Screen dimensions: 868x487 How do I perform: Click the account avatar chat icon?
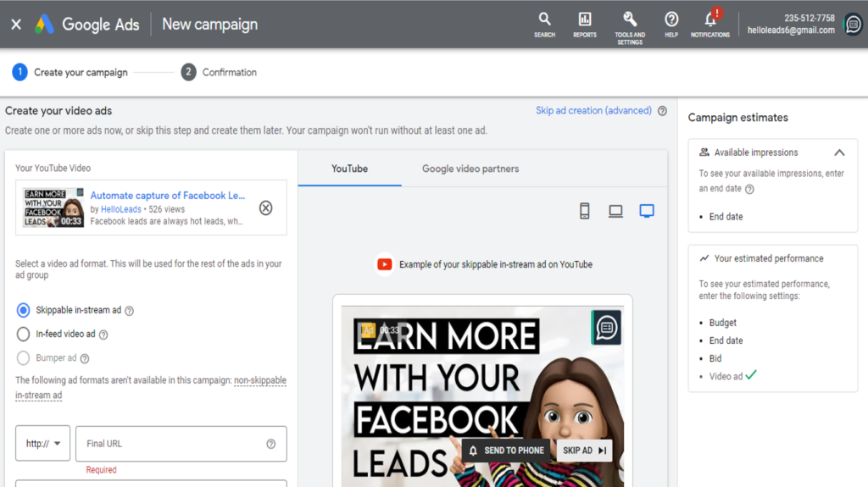tap(853, 25)
